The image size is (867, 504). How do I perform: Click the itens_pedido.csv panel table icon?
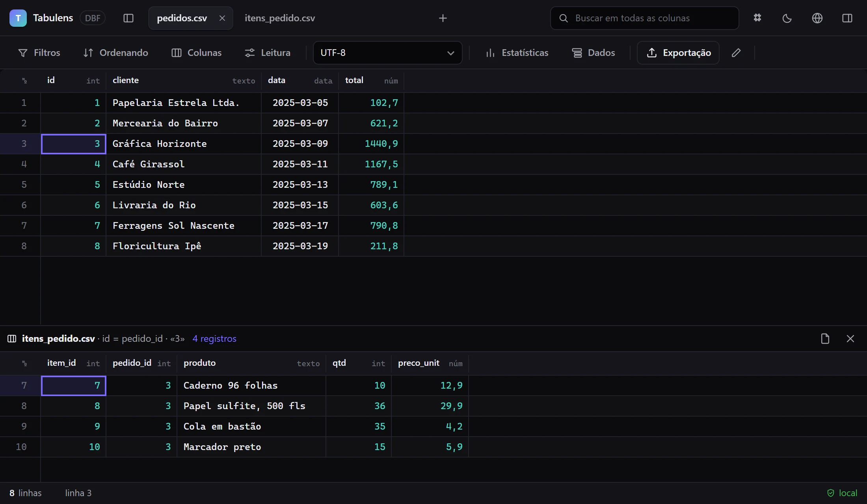point(12,339)
